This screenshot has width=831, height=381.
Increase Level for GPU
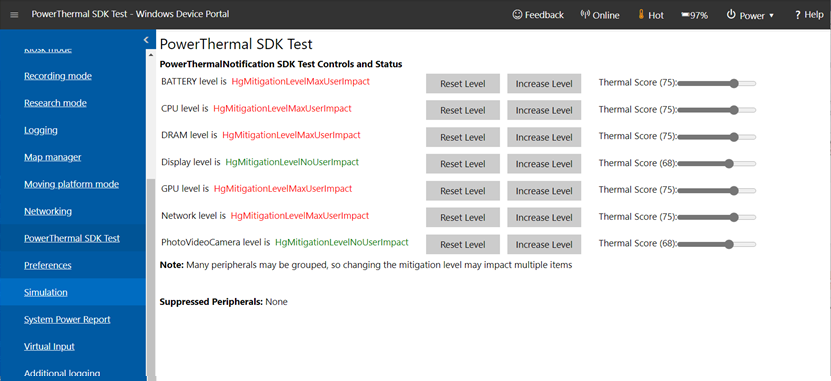click(544, 191)
